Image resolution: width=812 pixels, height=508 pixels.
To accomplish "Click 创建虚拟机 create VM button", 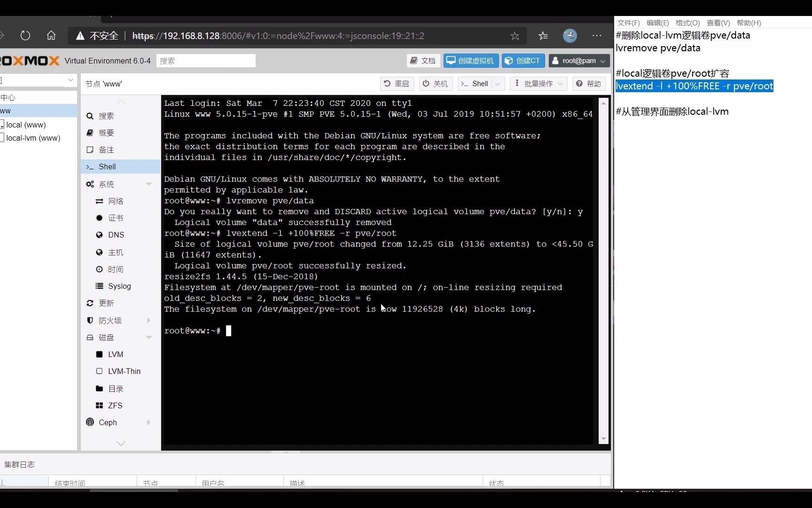I will [x=470, y=61].
